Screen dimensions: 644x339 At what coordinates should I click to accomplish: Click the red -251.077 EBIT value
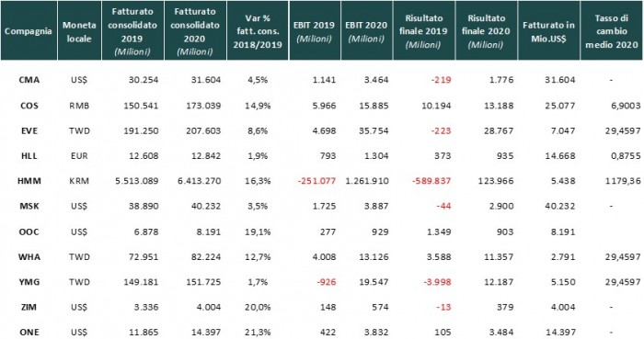[316, 181]
